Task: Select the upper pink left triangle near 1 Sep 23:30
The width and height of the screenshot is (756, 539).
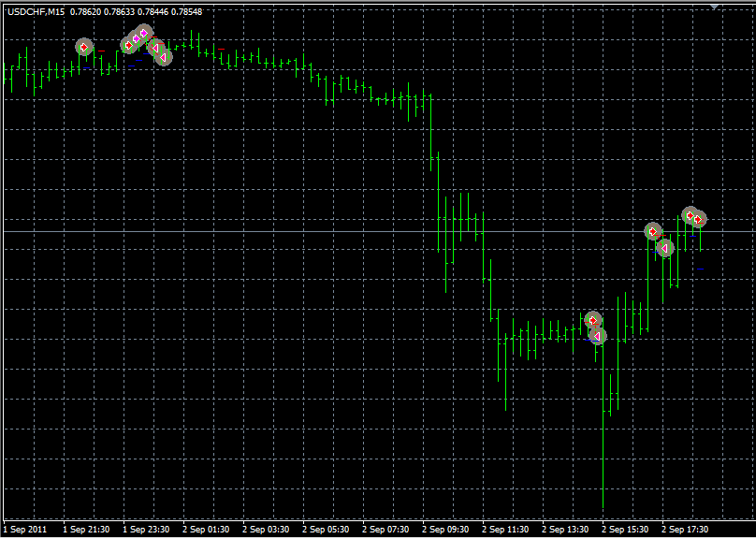Action: click(x=155, y=47)
